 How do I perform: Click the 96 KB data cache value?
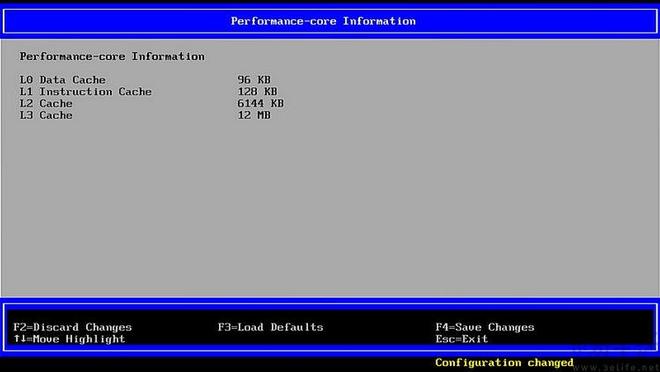[x=254, y=80]
